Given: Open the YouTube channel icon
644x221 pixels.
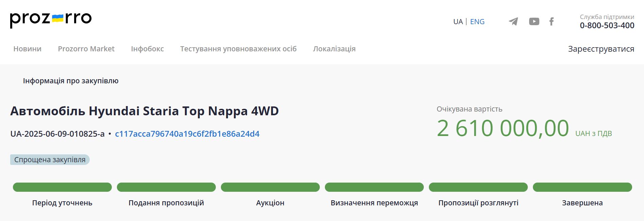Looking at the screenshot, I should point(534,21).
